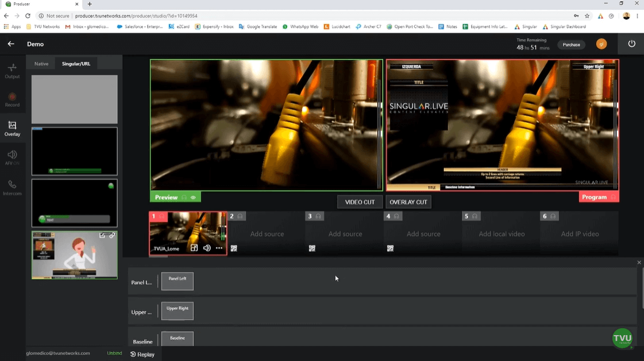Click the link icon on cartoon thumbnail
Screen dimensions: 644x361
pos(112,235)
